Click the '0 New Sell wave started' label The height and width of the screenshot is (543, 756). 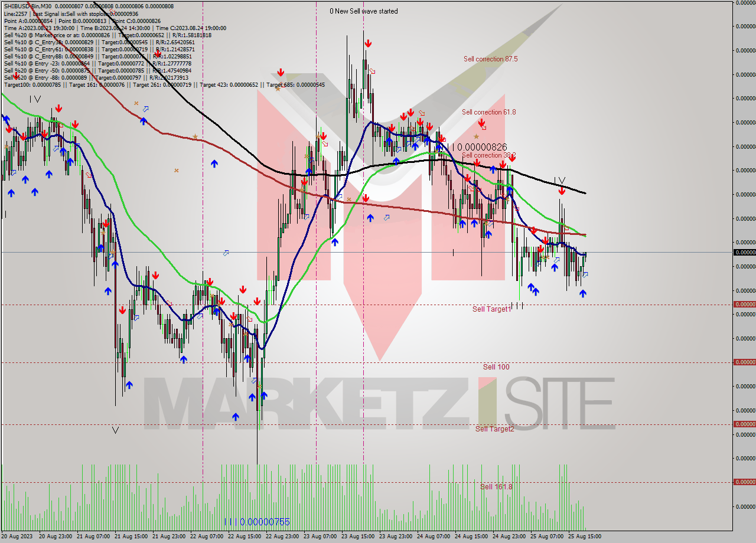(364, 11)
